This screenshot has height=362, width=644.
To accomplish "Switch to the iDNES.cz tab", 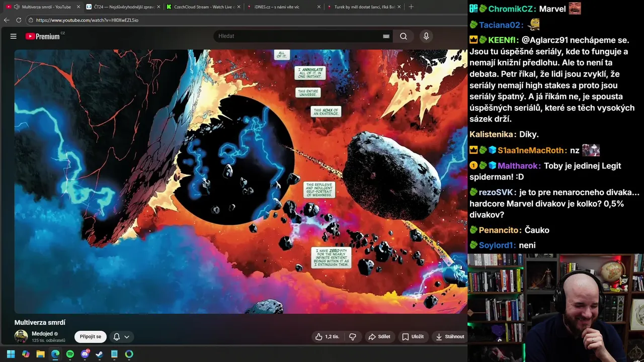I will point(284,7).
